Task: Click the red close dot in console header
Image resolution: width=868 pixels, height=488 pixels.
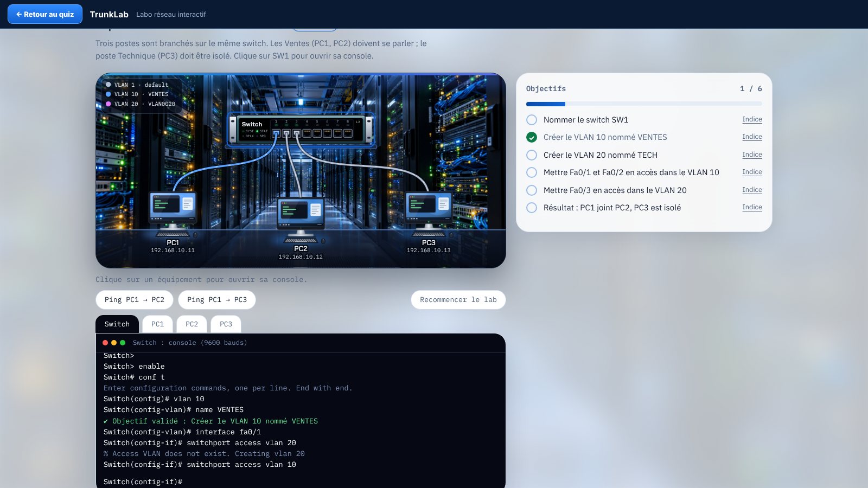Action: 105,343
